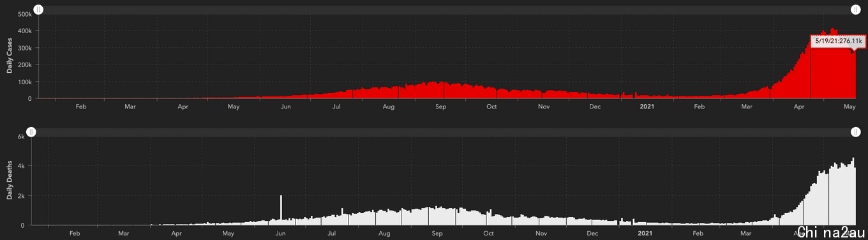Select the Sep marker on Daily Cases axis
This screenshot has width=868, height=240.
440,107
